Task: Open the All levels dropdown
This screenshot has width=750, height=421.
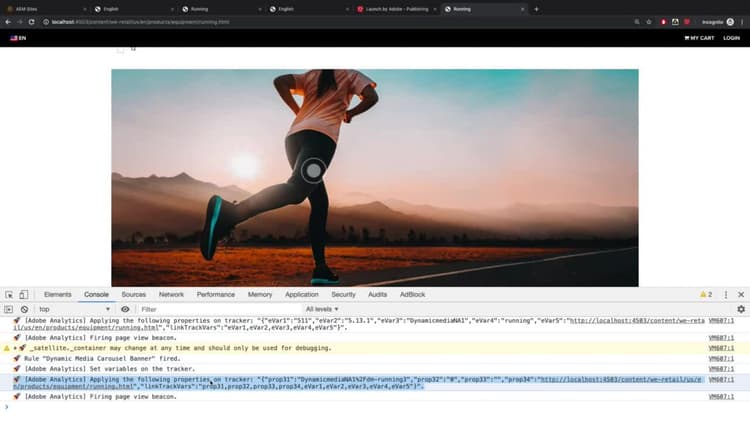Action: [x=322, y=310]
